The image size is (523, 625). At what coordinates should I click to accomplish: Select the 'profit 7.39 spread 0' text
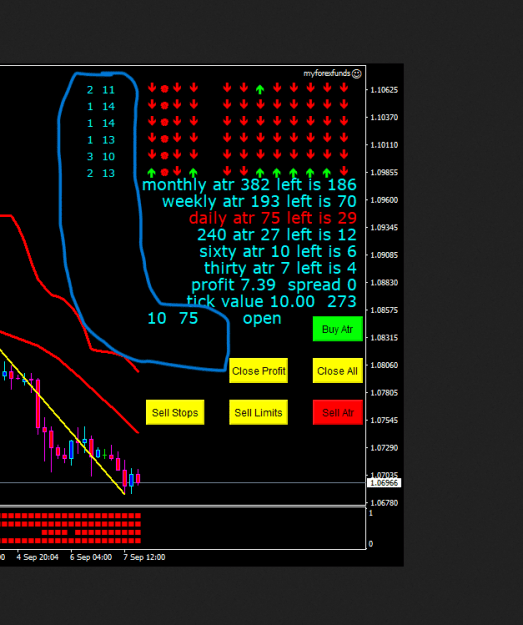click(274, 285)
